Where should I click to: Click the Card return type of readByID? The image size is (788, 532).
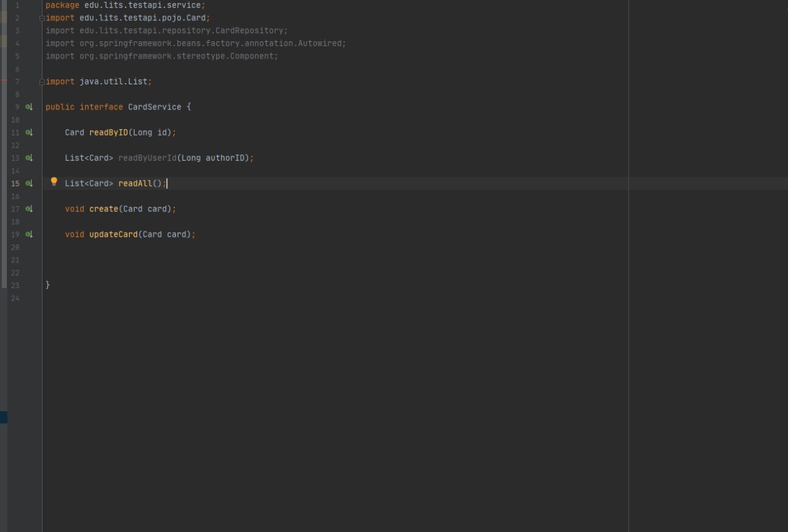tap(74, 132)
